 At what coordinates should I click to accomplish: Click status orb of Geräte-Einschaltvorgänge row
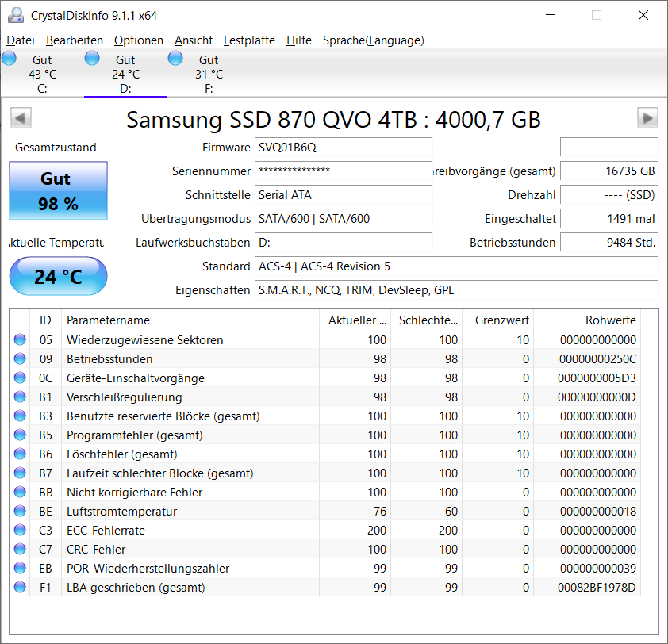pyautogui.click(x=20, y=378)
